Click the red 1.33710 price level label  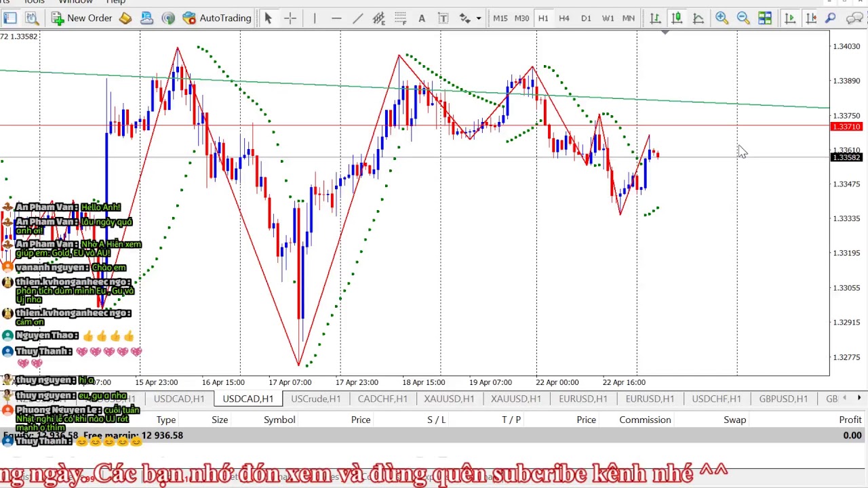[x=846, y=127]
